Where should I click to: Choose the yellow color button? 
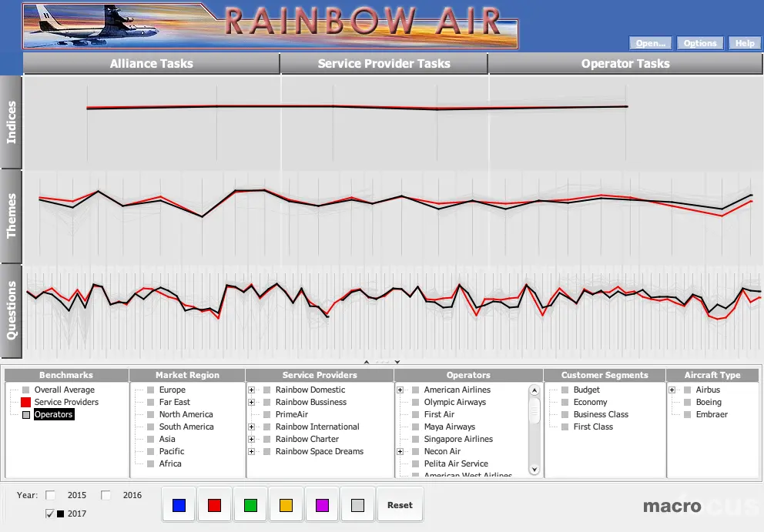tap(286, 505)
